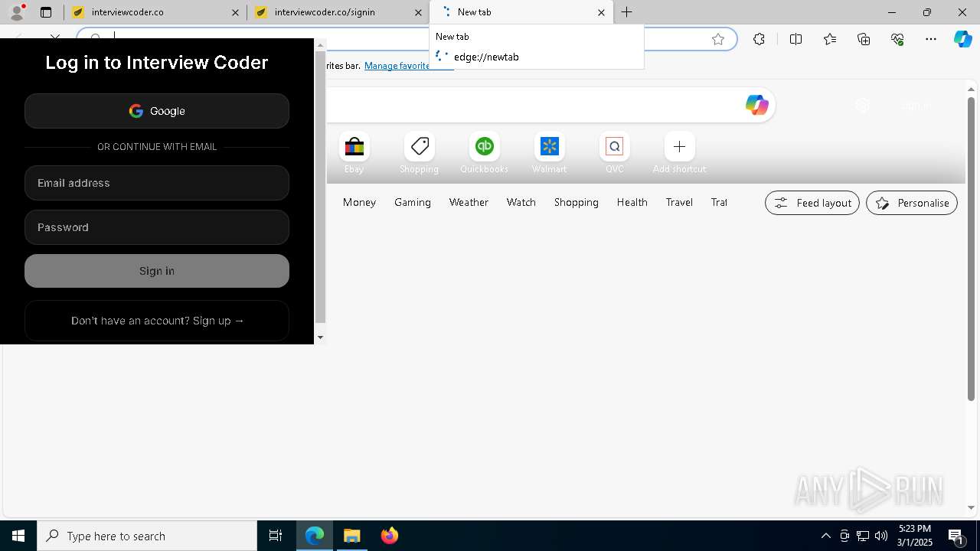980x551 pixels.
Task: Open the Edge profile icon
Action: 17,12
